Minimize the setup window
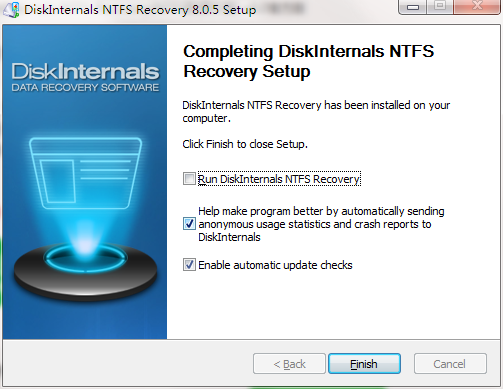This screenshot has width=503, height=389. [x=413, y=7]
